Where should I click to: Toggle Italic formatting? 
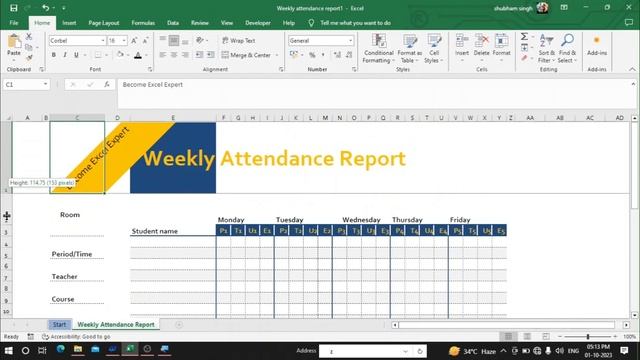[65, 55]
